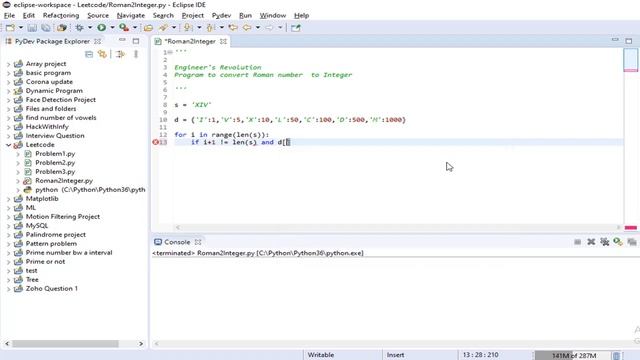This screenshot has height=360, width=640.
Task: Maximize the editor area
Action: pos(629,40)
